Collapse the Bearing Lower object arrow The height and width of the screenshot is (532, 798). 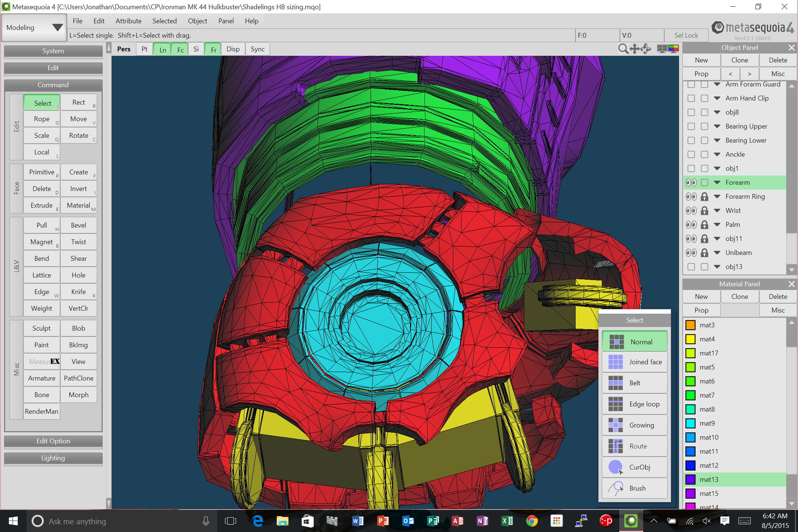pyautogui.click(x=717, y=140)
